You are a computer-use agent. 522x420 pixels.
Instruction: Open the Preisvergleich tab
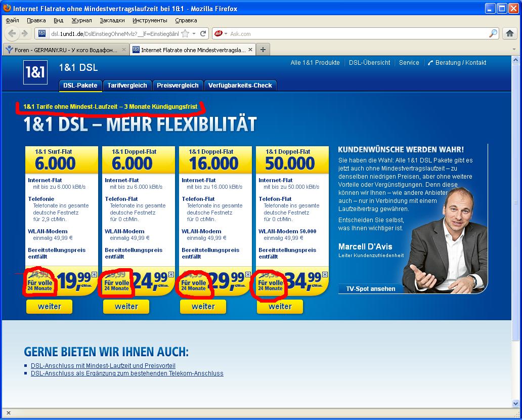178,86
